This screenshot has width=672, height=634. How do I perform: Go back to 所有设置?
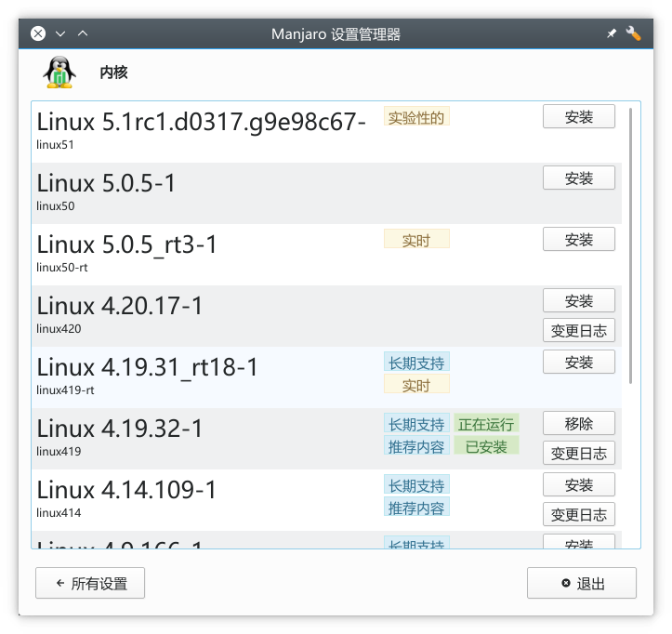point(90,583)
